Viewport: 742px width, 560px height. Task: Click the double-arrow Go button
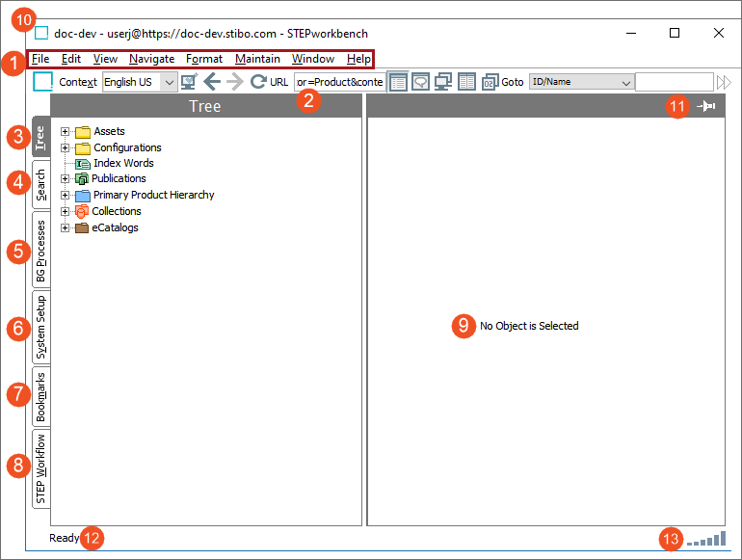click(724, 82)
